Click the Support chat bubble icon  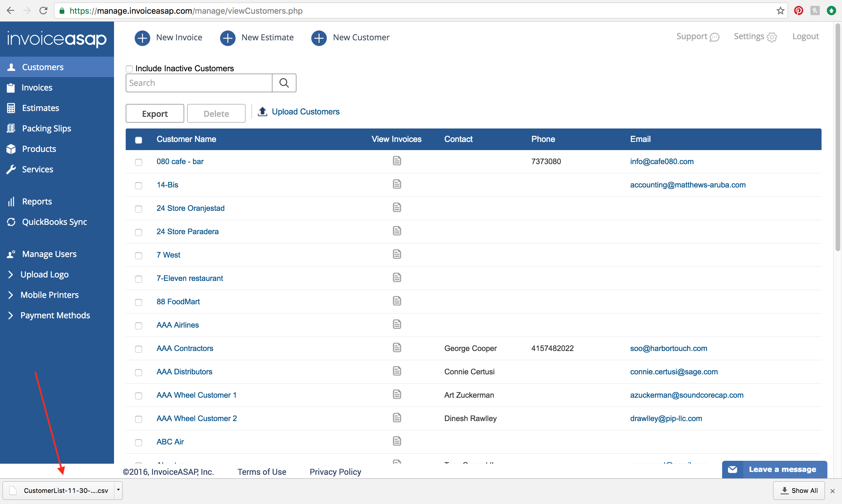tap(715, 37)
